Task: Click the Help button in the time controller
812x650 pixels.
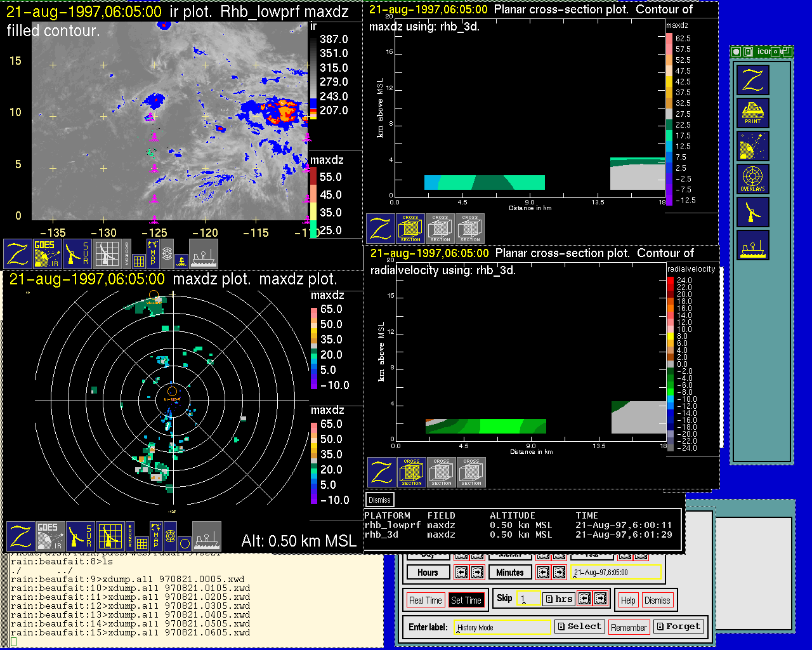Action: coord(628,600)
